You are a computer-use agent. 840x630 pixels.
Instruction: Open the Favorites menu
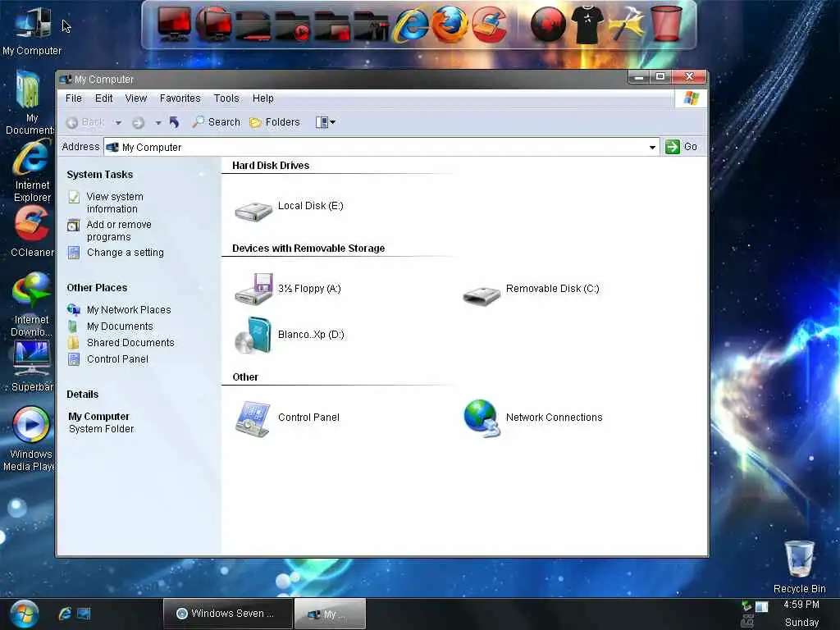180,98
